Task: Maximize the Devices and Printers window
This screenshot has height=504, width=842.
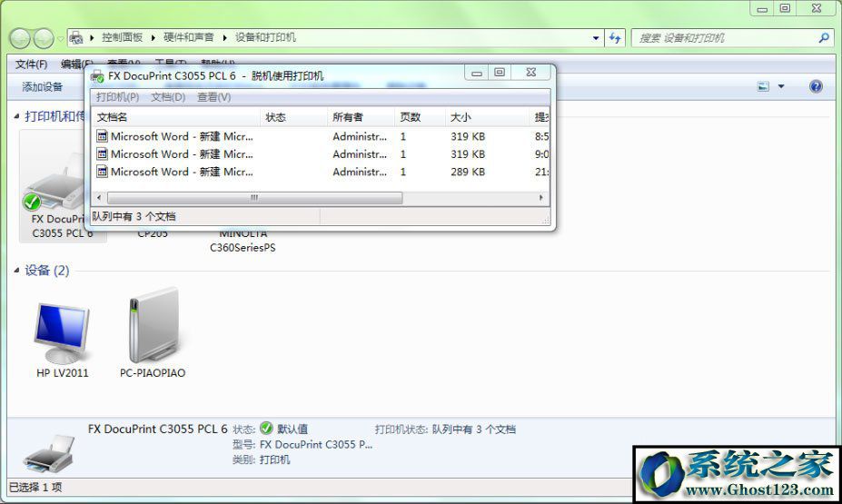Action: [785, 8]
